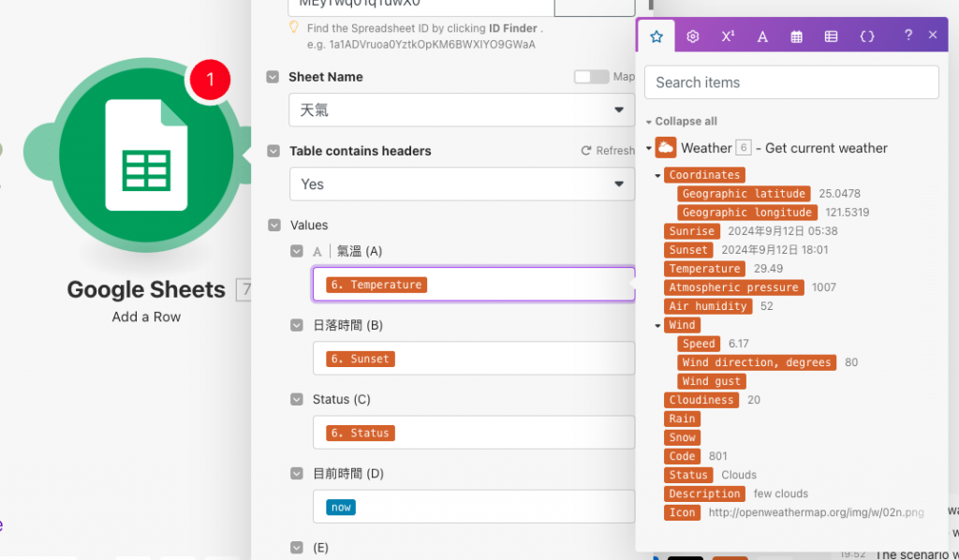The width and height of the screenshot is (959, 560).
Task: Collapse the Coordinates group
Action: 658,175
